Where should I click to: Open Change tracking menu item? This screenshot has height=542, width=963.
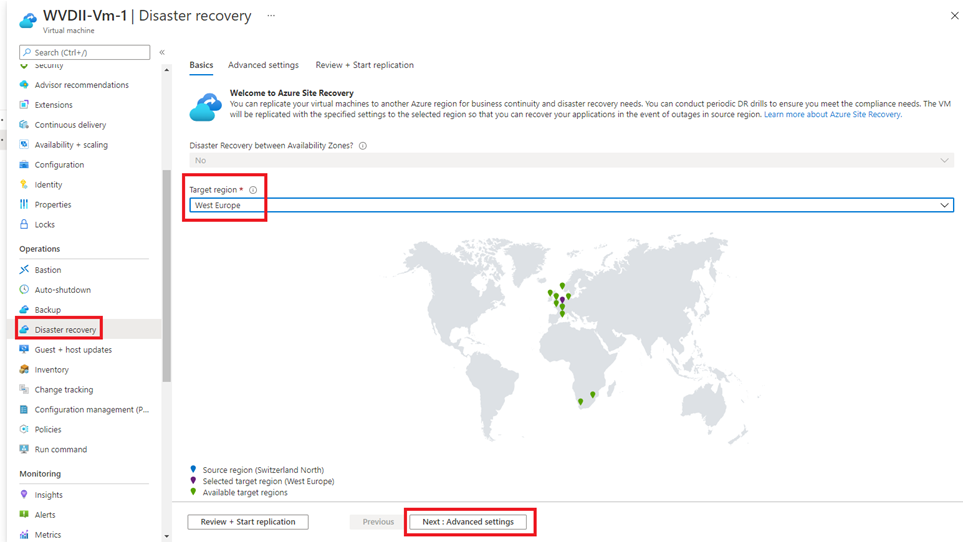64,389
